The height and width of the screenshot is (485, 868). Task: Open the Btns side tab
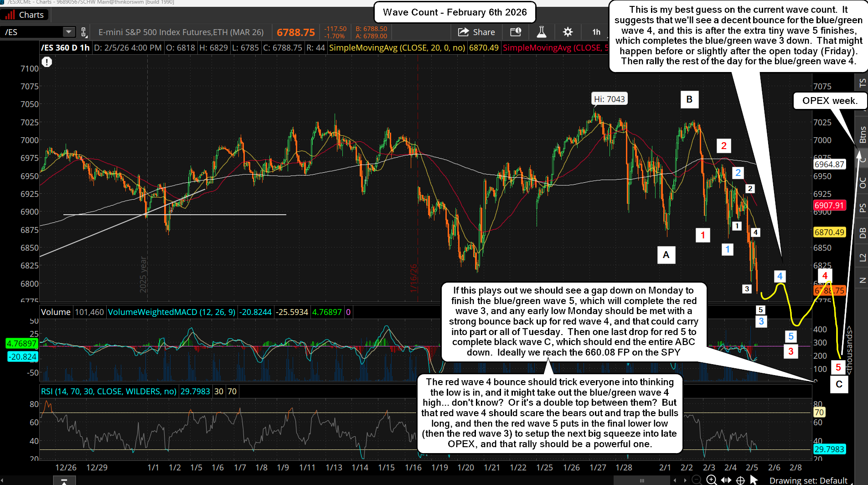pyautogui.click(x=862, y=135)
